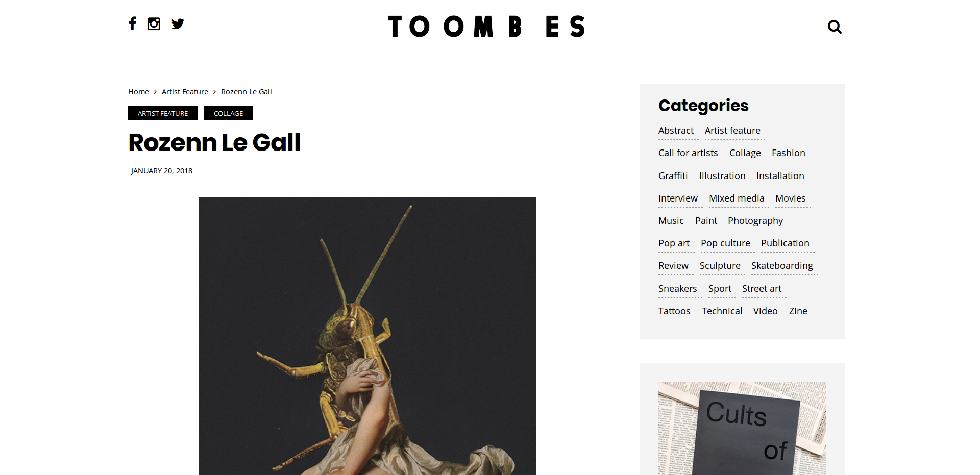Open the Abstract category
The height and width of the screenshot is (475, 980).
click(676, 131)
